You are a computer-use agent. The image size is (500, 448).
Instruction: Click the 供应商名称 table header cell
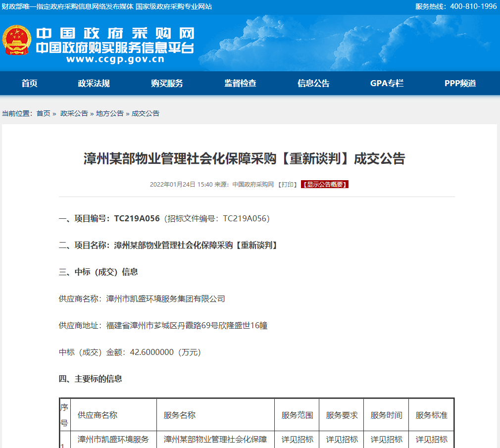(113, 415)
